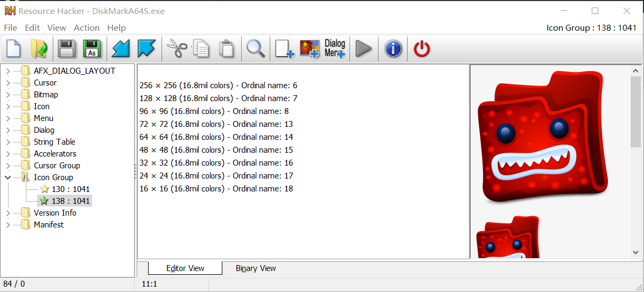
Task: Click the Copy toolbar icon
Action: point(201,49)
